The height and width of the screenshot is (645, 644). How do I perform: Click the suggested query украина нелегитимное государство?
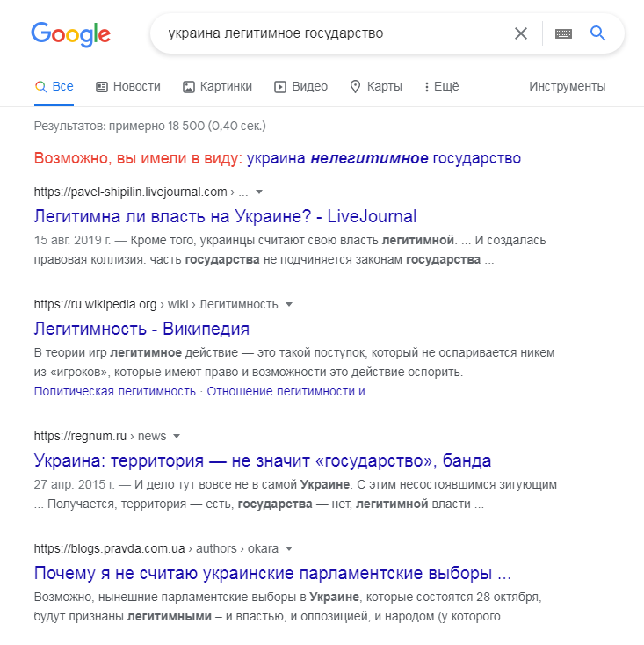[x=384, y=158]
